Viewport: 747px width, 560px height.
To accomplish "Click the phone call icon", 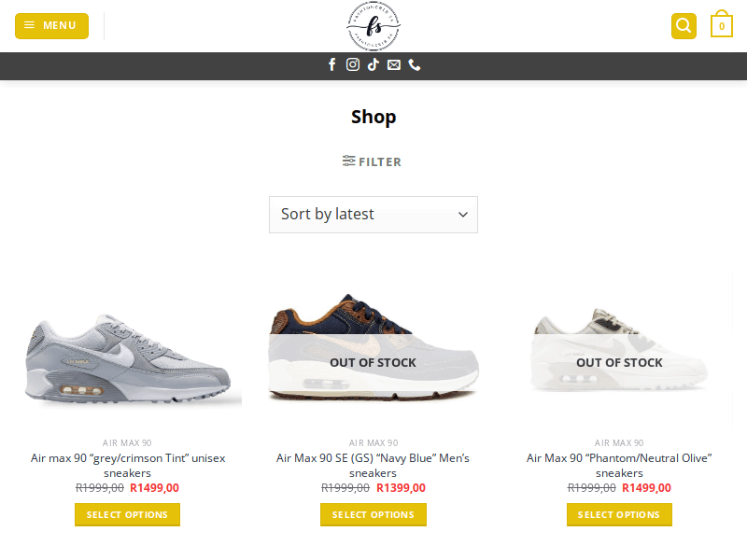I will click(x=415, y=64).
